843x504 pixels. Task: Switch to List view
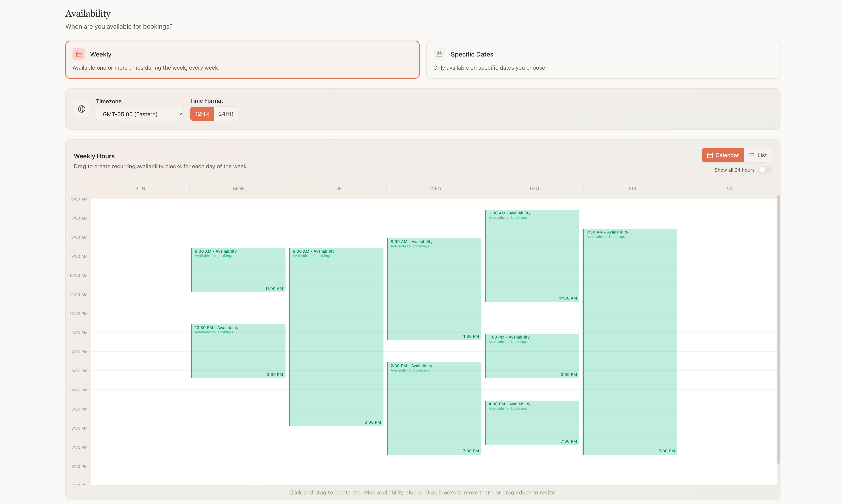758,155
